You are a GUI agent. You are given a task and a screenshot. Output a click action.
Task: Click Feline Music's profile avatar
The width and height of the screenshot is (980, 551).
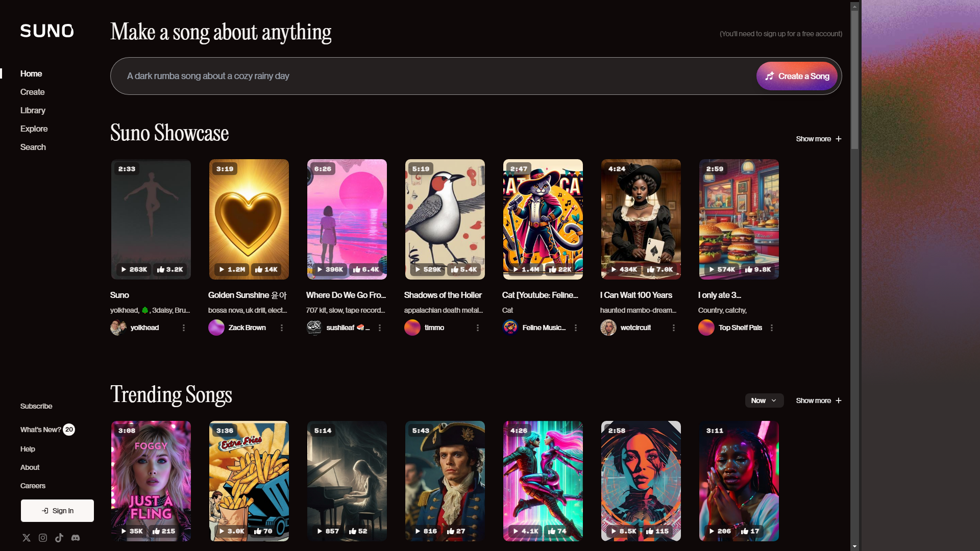point(510,328)
